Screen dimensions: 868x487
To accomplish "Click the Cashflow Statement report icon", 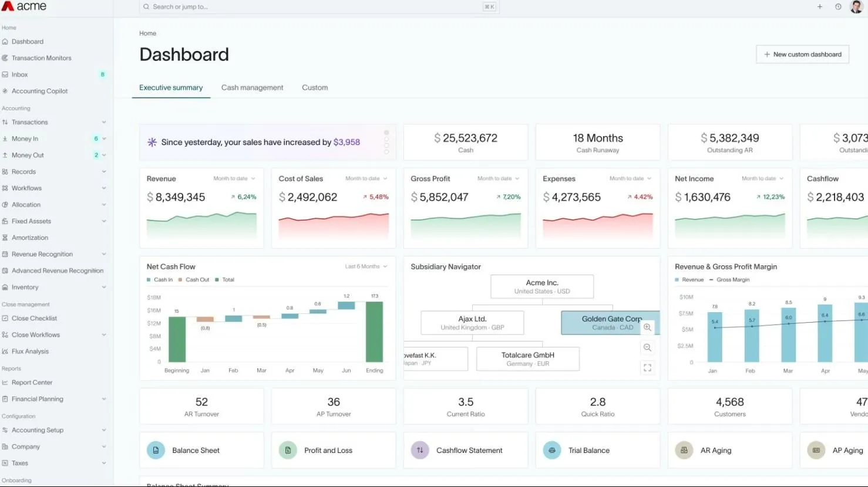I will point(420,450).
